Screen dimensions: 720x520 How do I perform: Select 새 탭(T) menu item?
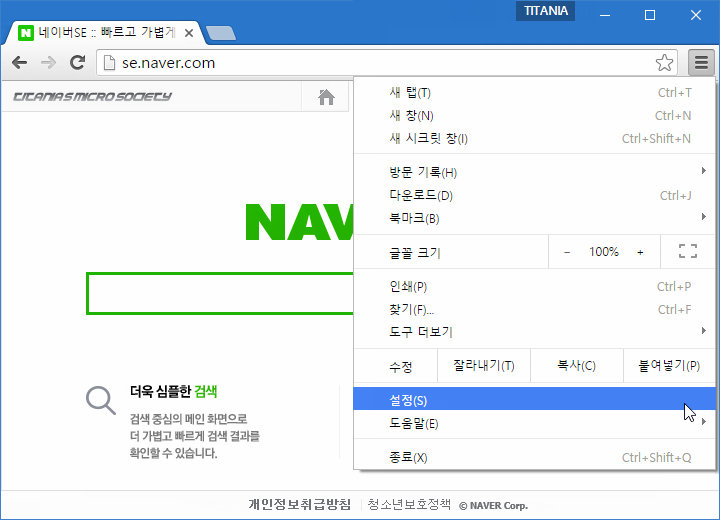(x=535, y=93)
